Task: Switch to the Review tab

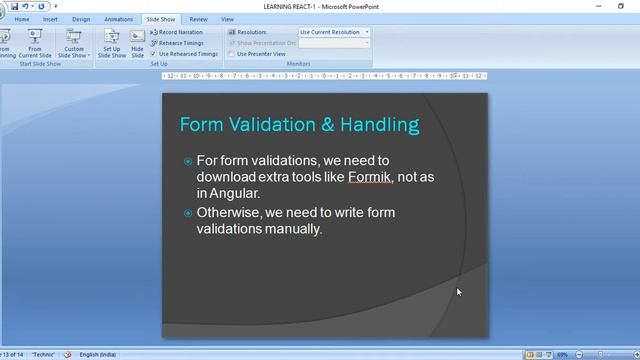Action: coord(198,19)
